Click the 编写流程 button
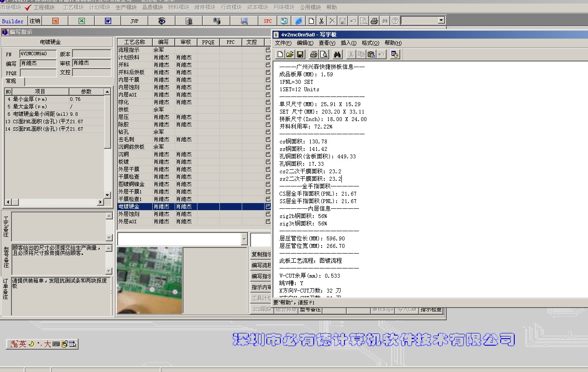Screen dimensions: 588x372 click(261, 265)
